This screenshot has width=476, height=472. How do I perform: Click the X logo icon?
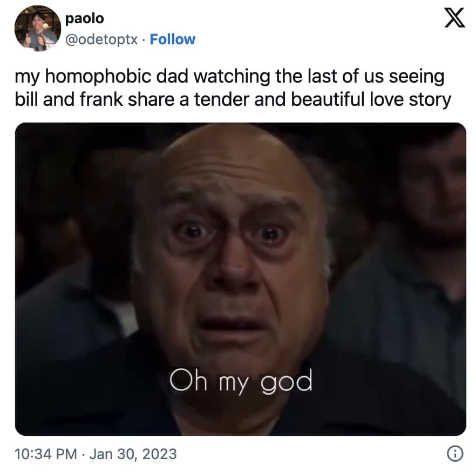click(x=454, y=18)
